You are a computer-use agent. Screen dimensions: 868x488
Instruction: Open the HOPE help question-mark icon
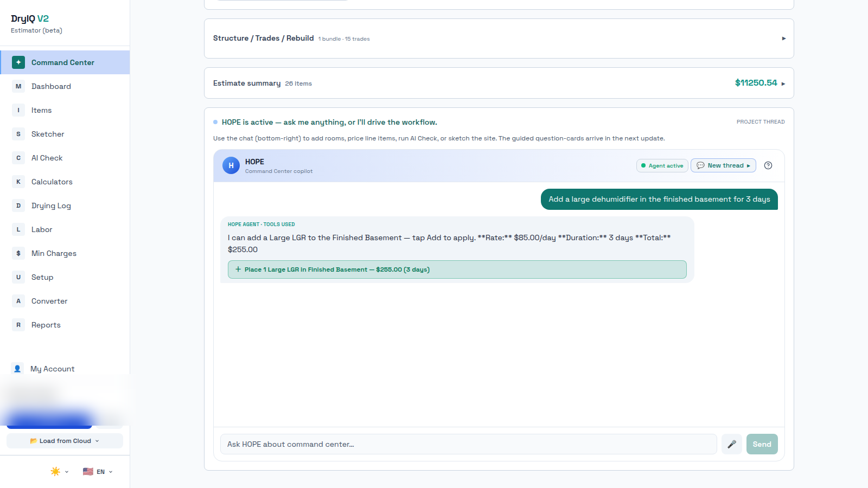[x=768, y=165]
